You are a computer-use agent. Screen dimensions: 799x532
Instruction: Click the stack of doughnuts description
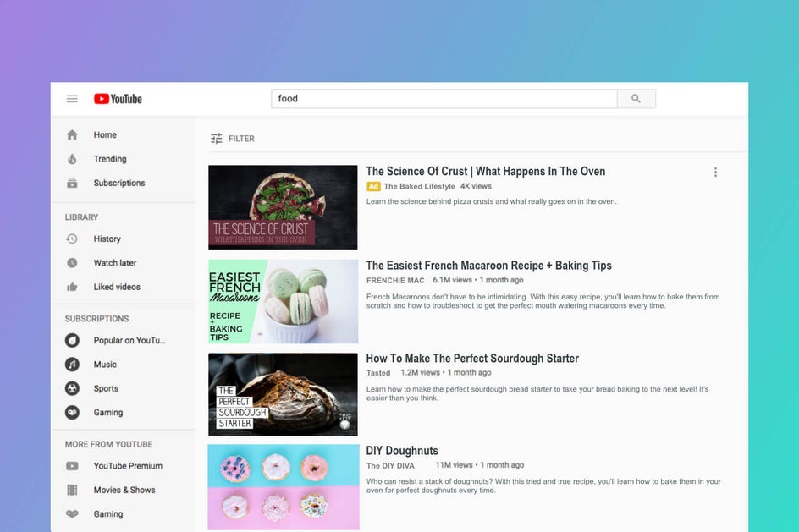[543, 485]
